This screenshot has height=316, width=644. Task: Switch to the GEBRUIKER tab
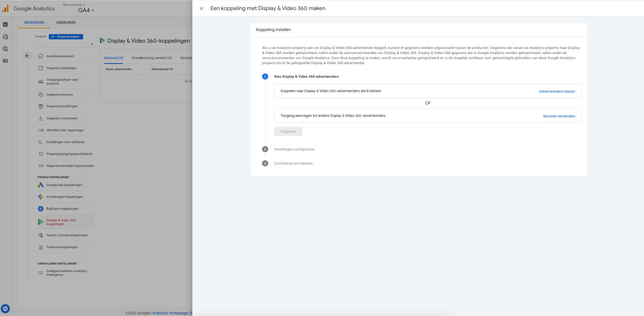pos(66,22)
